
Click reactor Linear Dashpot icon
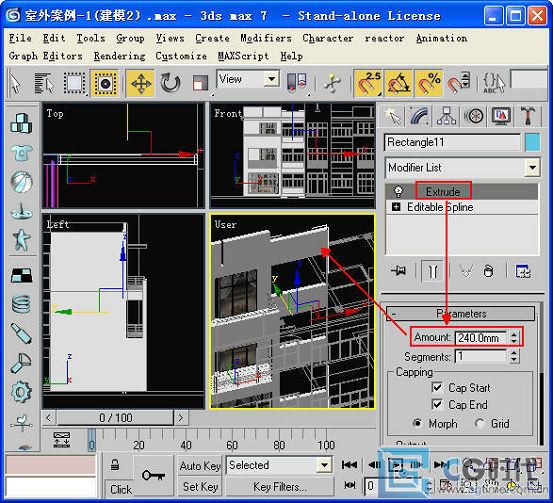[x=22, y=333]
